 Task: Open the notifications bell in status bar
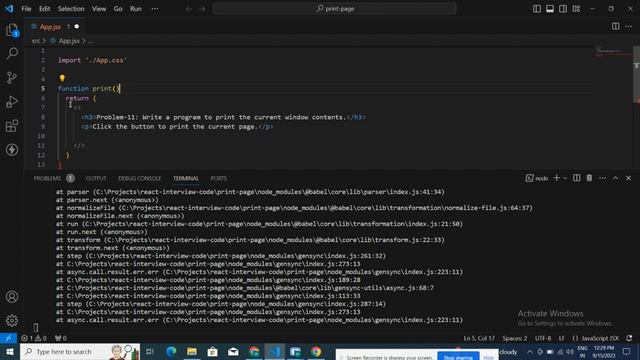click(x=629, y=338)
